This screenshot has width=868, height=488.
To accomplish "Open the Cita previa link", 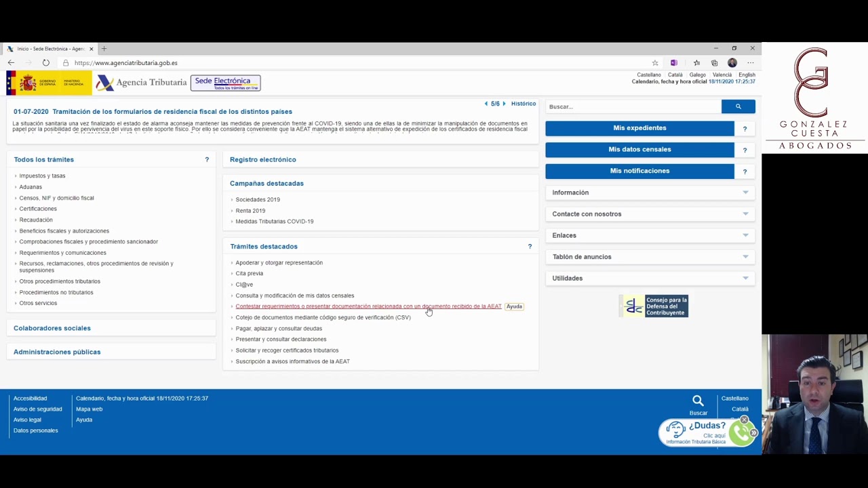I will pyautogui.click(x=249, y=274).
